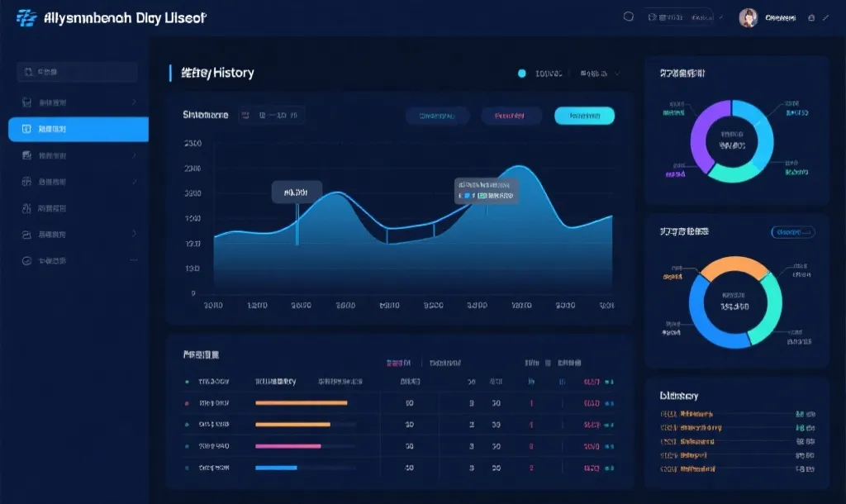This screenshot has width=846, height=504.
Task: Select the leftmost dark filter pill above the chart
Action: tap(437, 116)
